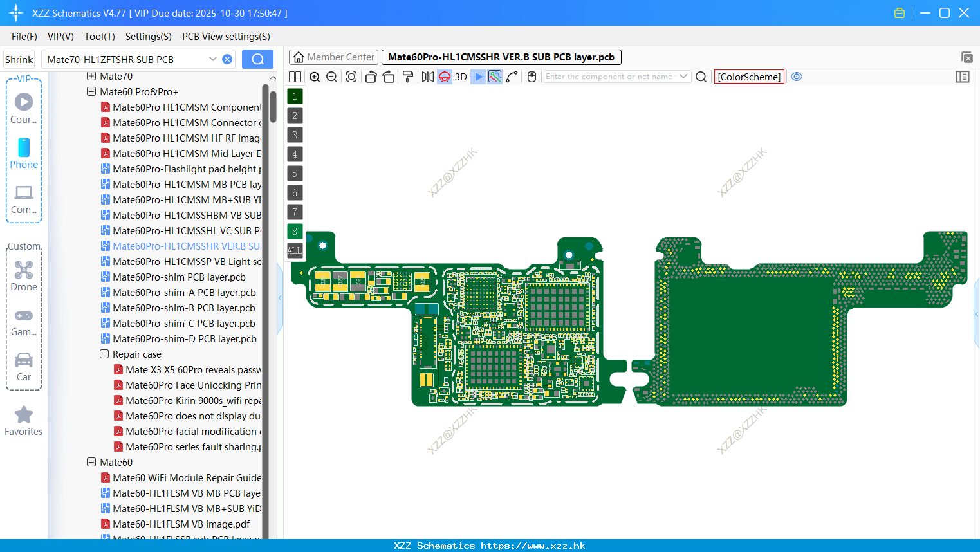Image resolution: width=980 pixels, height=552 pixels.
Task: Open the Member Center tab
Action: [333, 57]
